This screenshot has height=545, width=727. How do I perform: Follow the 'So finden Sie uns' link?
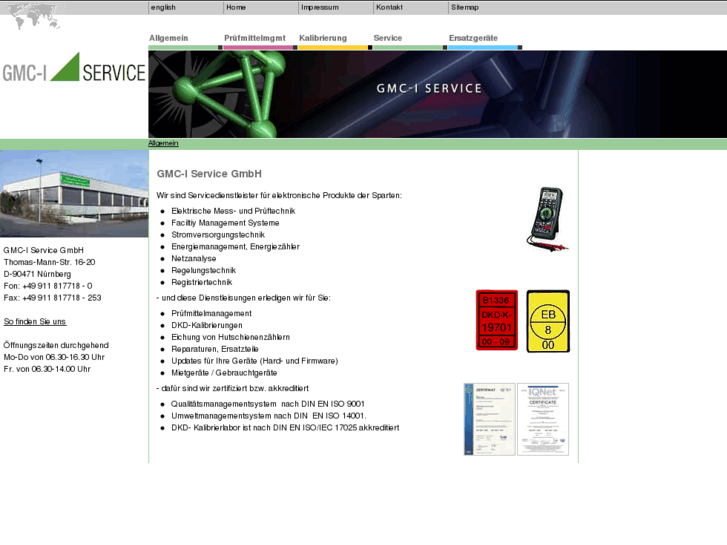pyautogui.click(x=35, y=321)
